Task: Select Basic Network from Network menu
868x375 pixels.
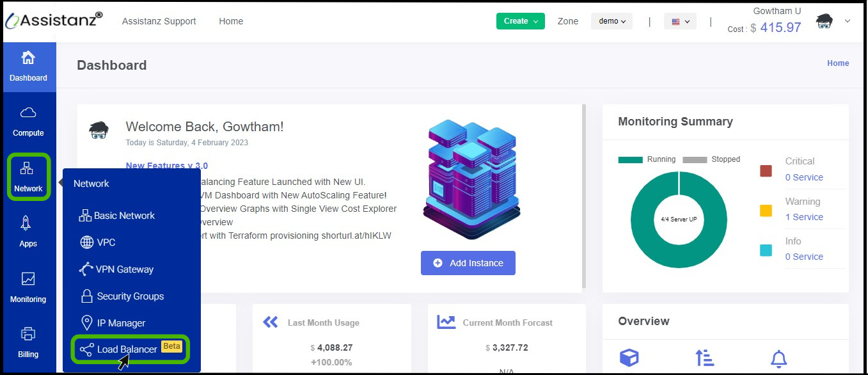Action: tap(117, 216)
